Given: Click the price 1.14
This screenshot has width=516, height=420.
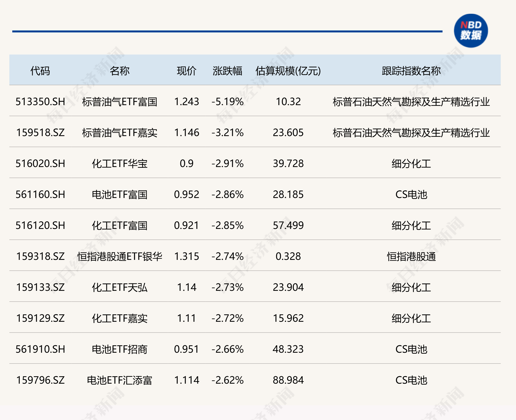Looking at the screenshot, I should 187,287.
